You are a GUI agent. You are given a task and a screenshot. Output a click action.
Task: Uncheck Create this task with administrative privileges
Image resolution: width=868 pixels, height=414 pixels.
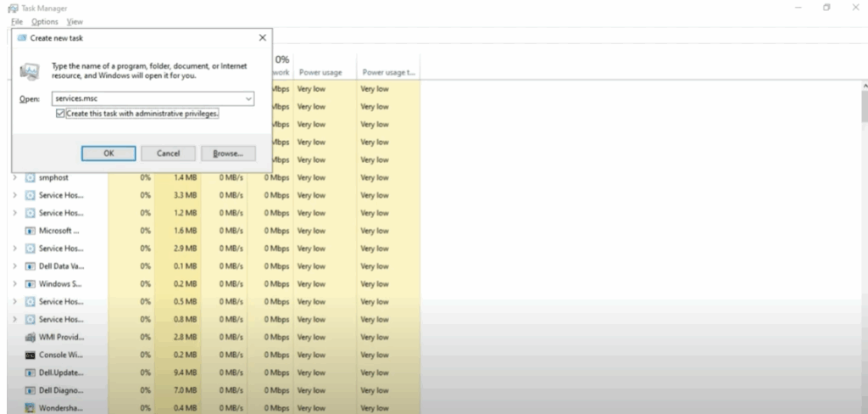coord(60,114)
